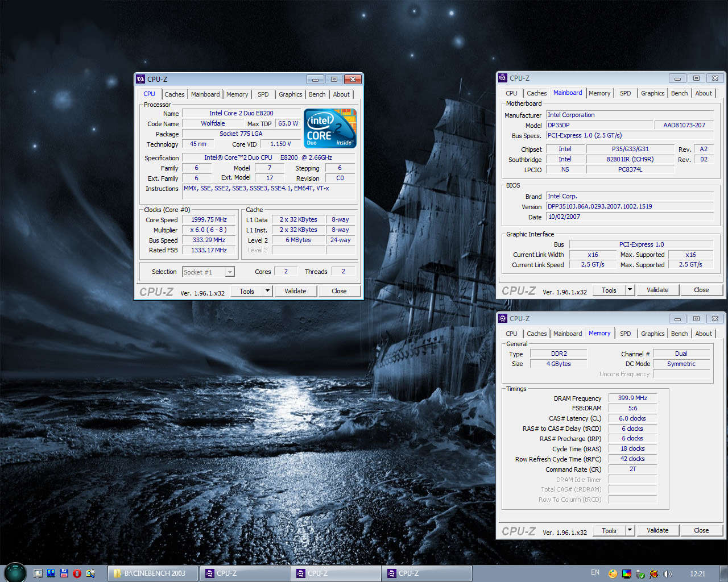Click the Code Name value 'Wolfdale'
The height and width of the screenshot is (582, 728).
tap(213, 124)
